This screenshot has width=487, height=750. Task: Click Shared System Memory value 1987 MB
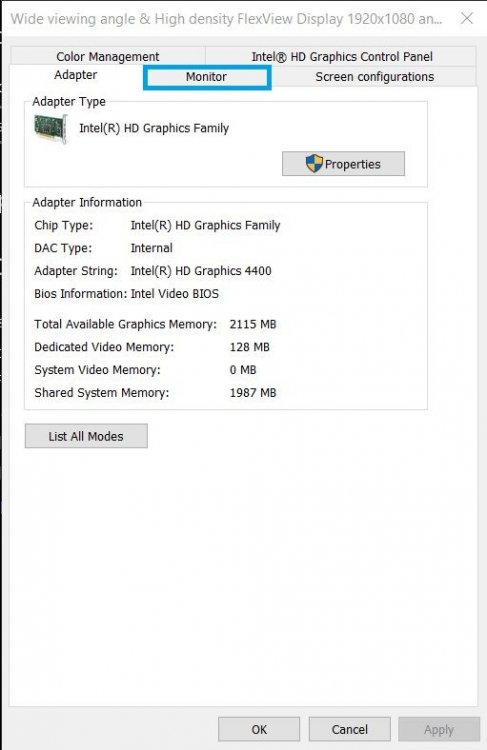(x=253, y=393)
